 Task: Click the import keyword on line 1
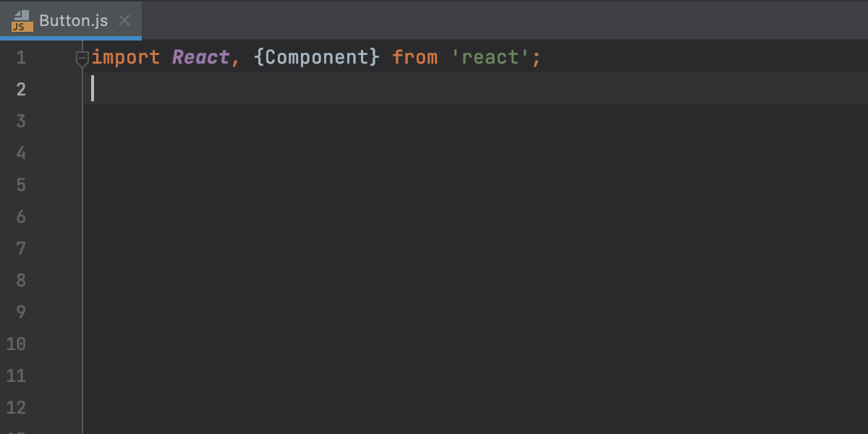click(x=124, y=56)
